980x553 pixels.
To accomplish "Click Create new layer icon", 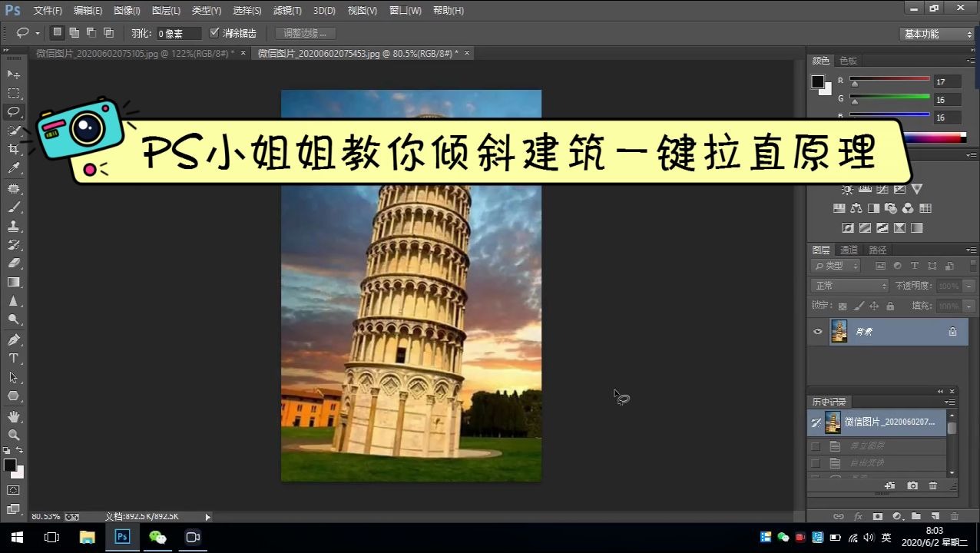I will pyautogui.click(x=935, y=517).
